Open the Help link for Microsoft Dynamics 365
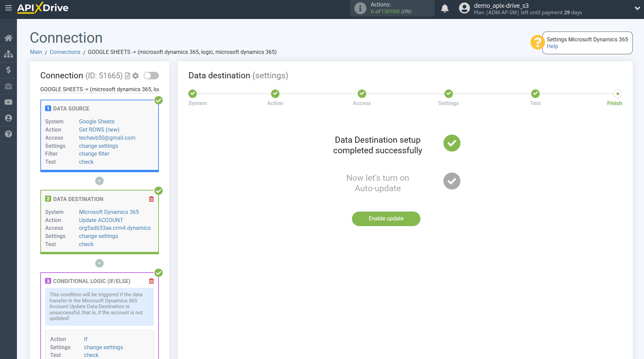The image size is (644, 359). pos(552,46)
